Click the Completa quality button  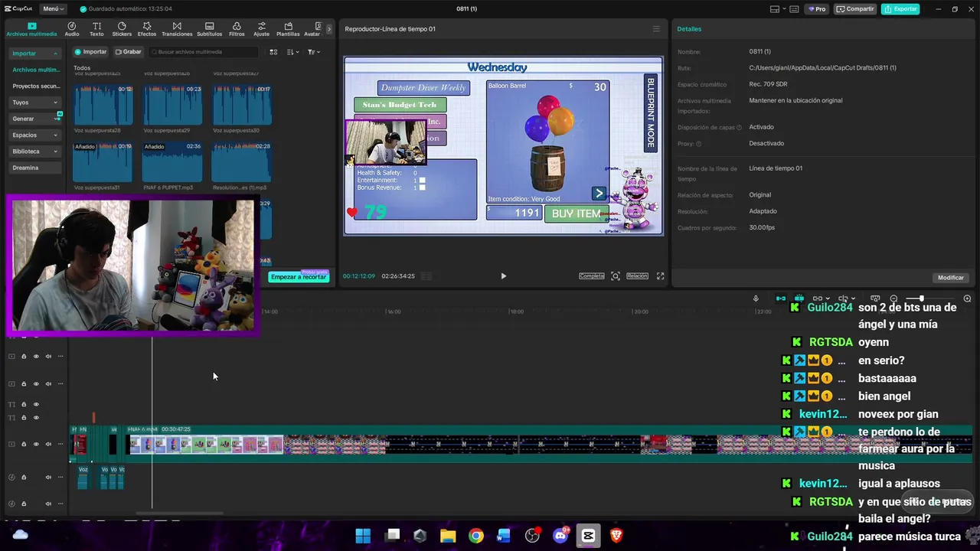tap(591, 276)
